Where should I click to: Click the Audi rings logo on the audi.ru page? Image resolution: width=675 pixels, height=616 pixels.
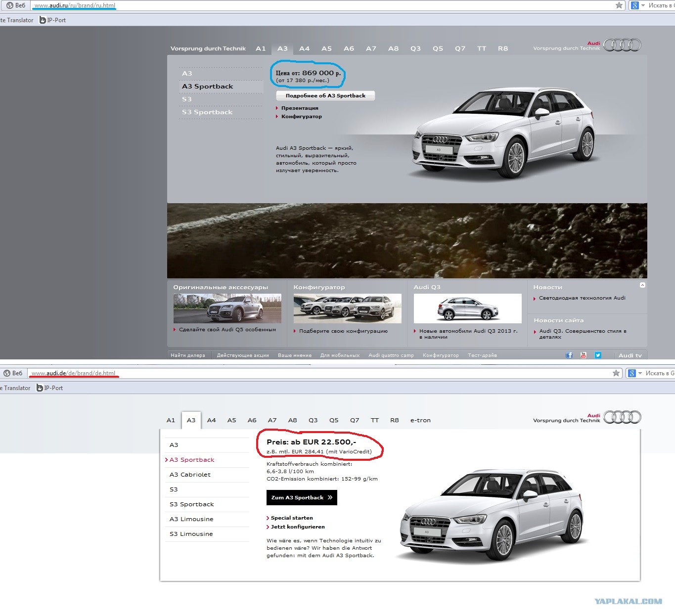point(622,45)
